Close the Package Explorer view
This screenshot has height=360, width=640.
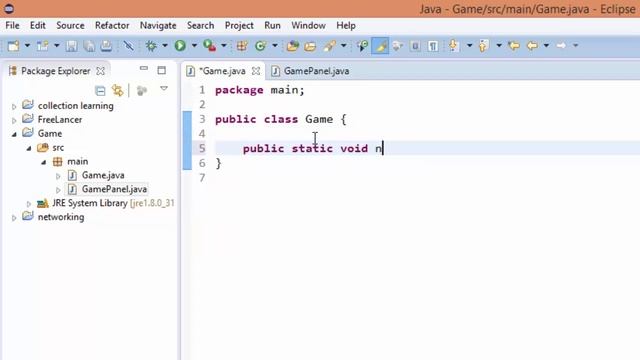[100, 71]
